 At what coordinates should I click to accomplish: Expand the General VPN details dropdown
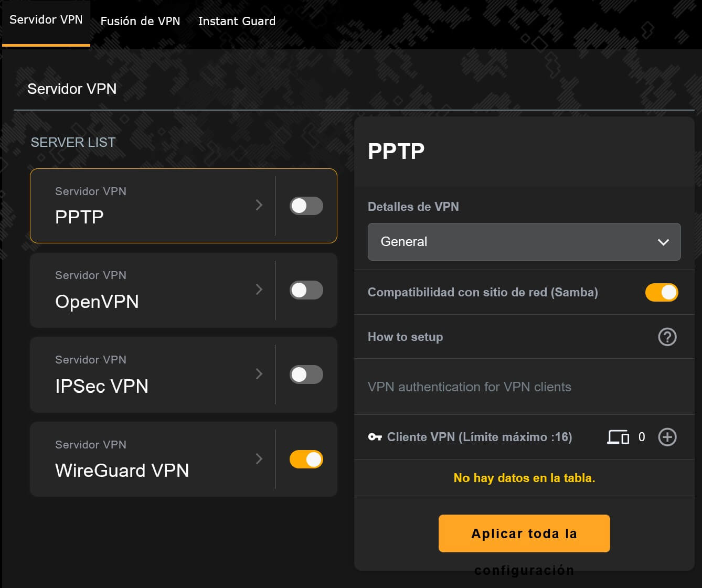[x=524, y=242]
